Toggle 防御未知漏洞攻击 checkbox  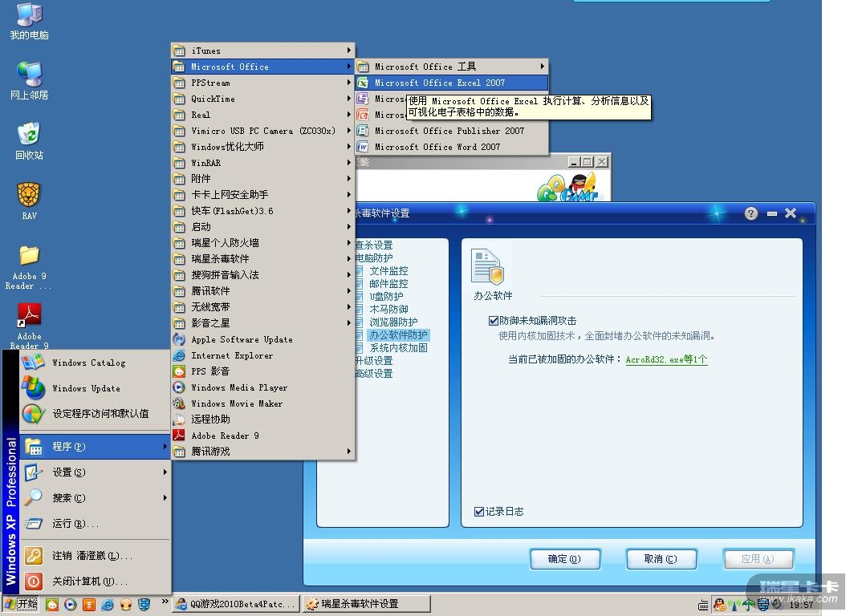(x=494, y=321)
